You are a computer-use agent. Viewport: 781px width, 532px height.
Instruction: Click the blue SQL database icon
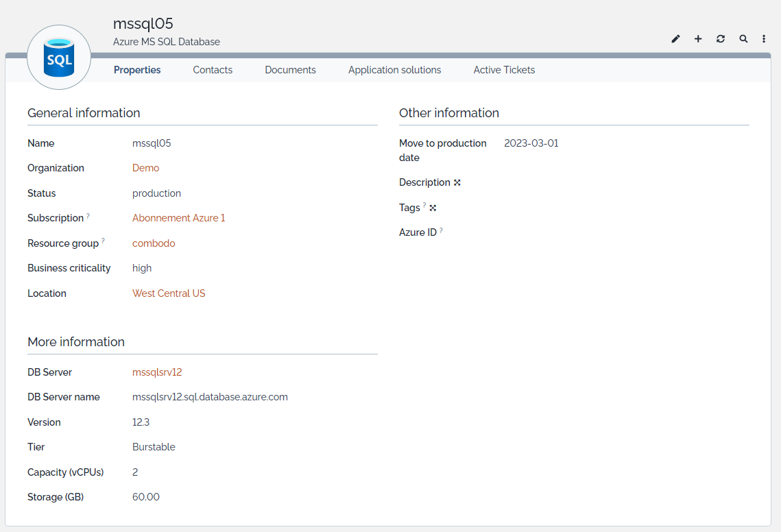click(x=59, y=58)
